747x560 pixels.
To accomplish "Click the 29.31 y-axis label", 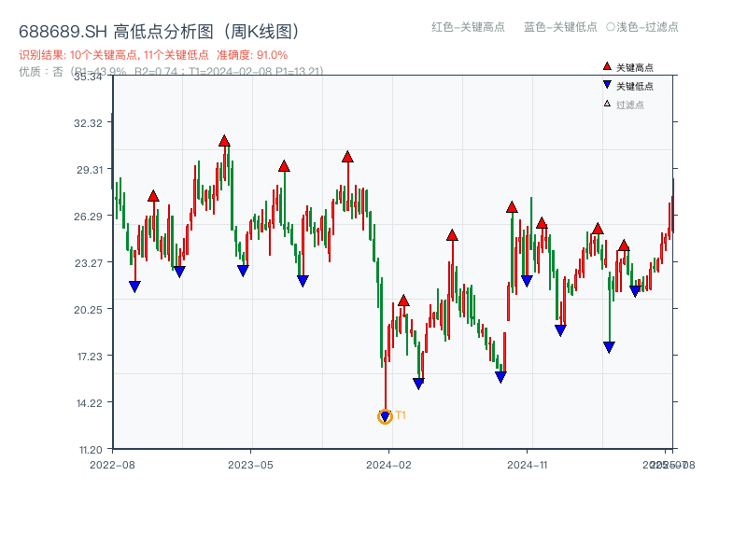I will click(x=90, y=170).
